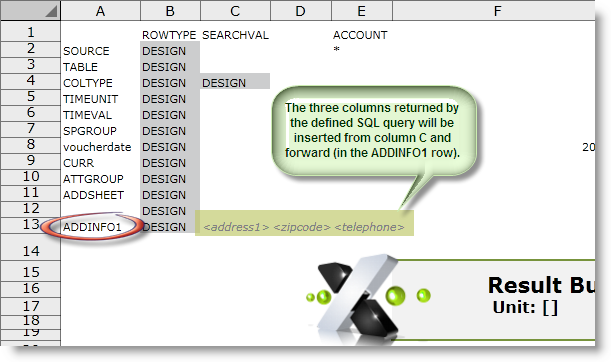Click the Unit: [] label
The height and width of the screenshot is (362, 611).
tap(525, 307)
